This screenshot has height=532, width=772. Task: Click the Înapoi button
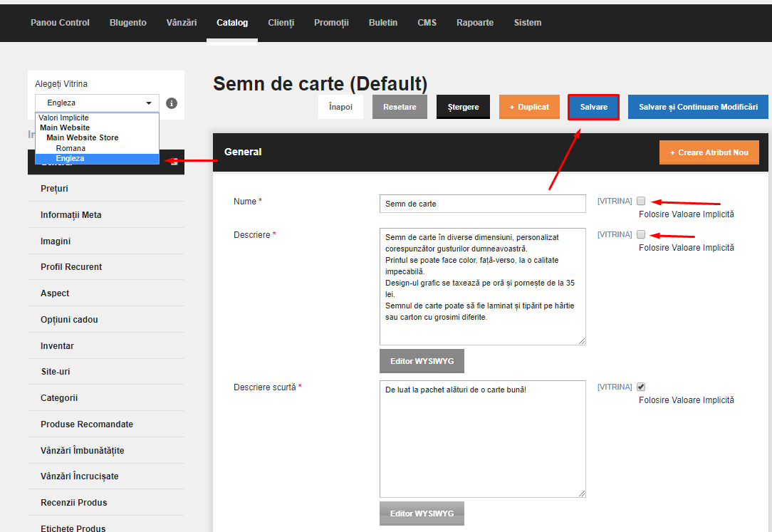point(340,107)
